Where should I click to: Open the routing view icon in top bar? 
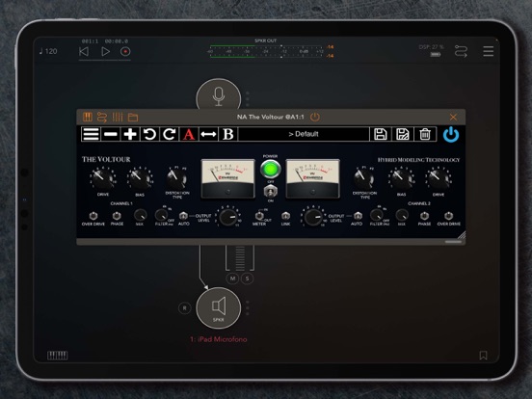tap(461, 51)
